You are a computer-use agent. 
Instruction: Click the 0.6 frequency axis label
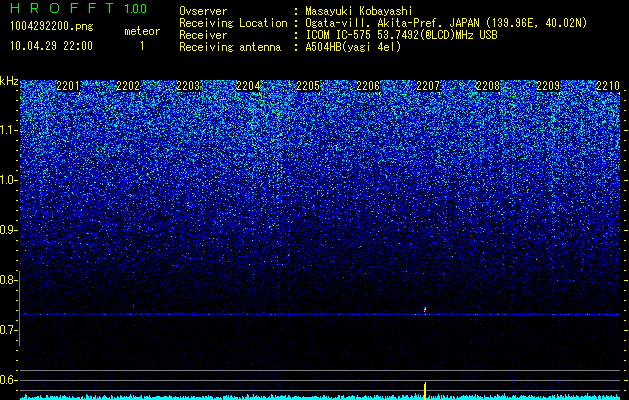click(x=8, y=380)
